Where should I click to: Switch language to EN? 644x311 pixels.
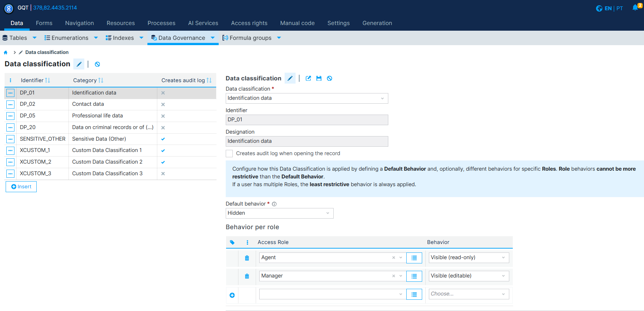(x=608, y=8)
